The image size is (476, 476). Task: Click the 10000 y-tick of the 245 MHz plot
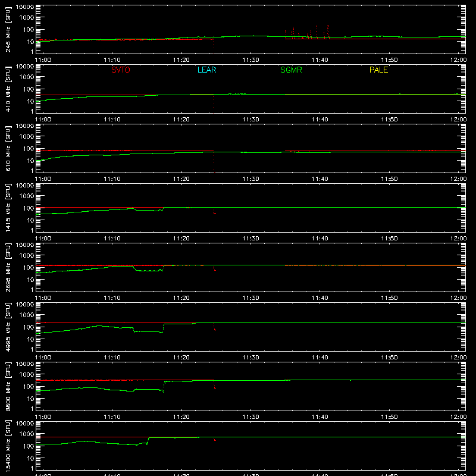coord(25,7)
